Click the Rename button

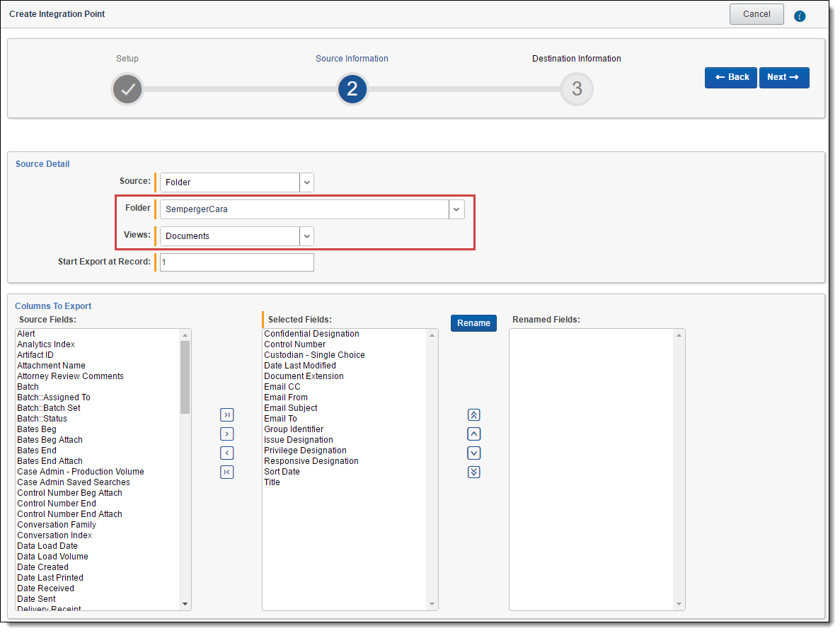pos(473,323)
